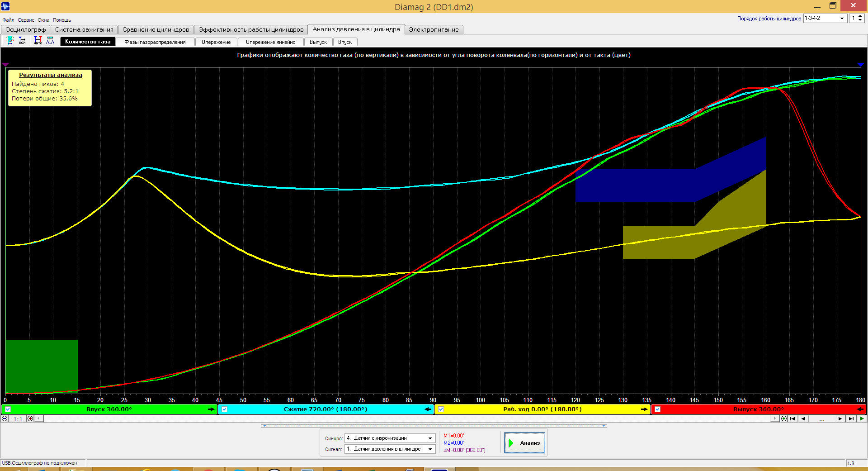The height and width of the screenshot is (471, 868).
Task: Decrease the cylinder number stepper
Action: tap(860, 20)
